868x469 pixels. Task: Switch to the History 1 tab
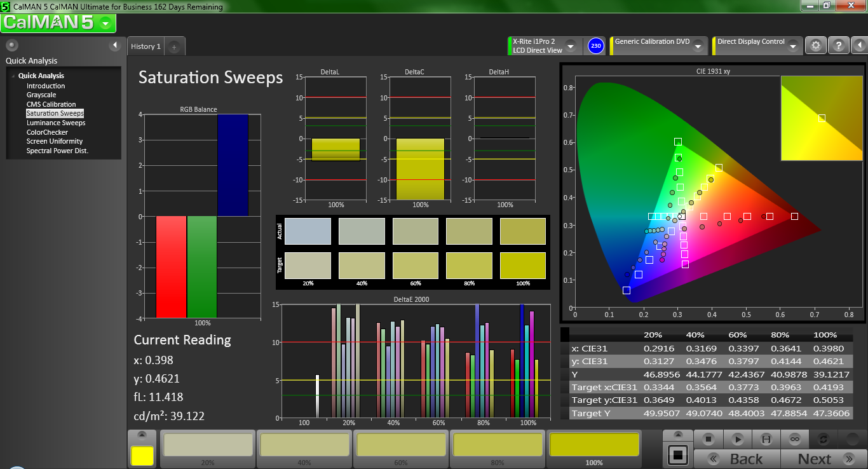click(146, 46)
